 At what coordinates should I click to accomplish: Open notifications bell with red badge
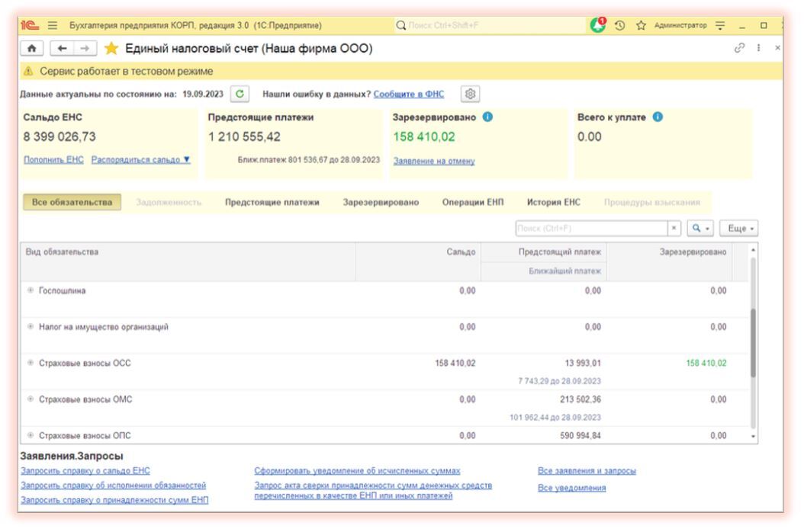(598, 24)
